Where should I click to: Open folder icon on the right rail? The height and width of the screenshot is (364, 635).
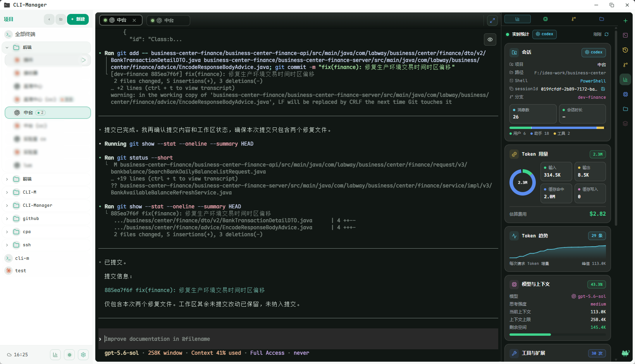[x=625, y=109]
